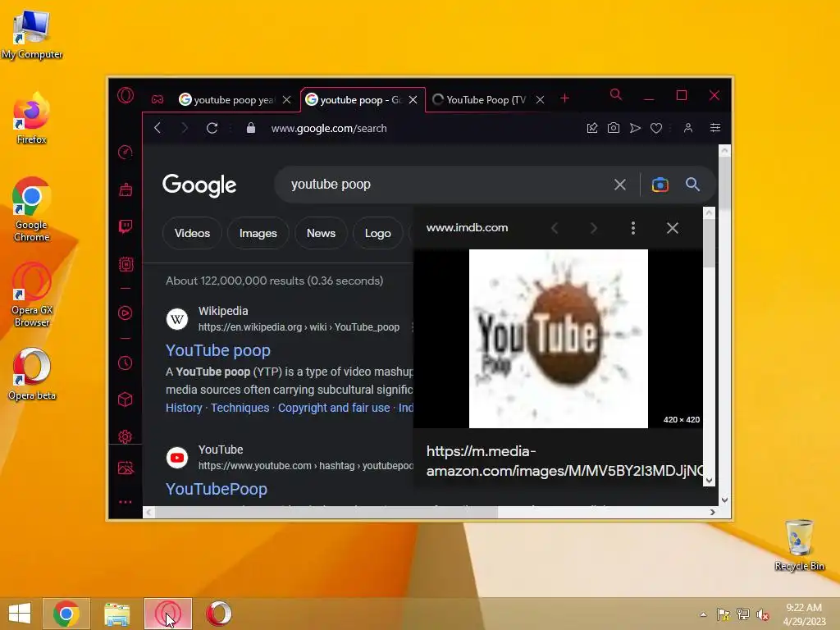The image size is (840, 630).
Task: Click the padlock site info icon
Action: point(251,128)
